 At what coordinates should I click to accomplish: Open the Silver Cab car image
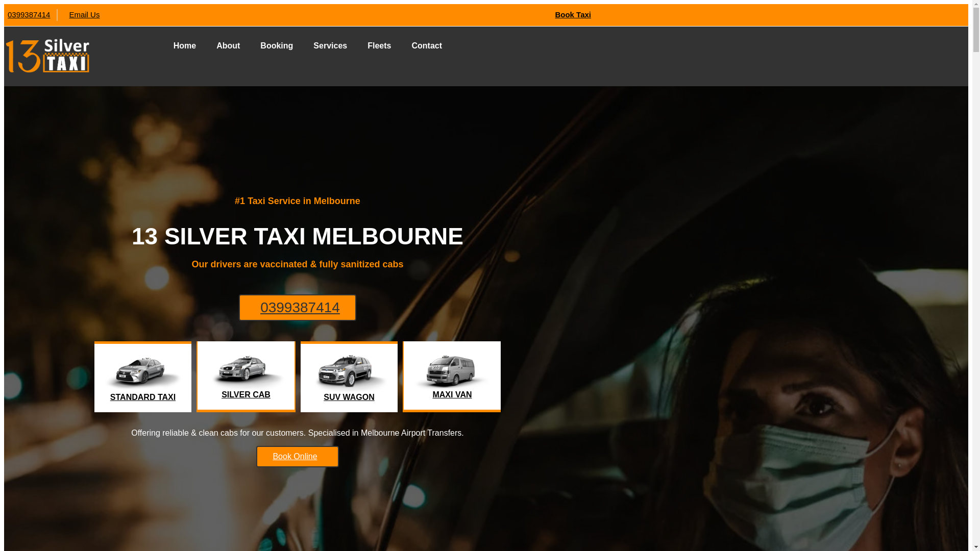pyautogui.click(x=246, y=370)
